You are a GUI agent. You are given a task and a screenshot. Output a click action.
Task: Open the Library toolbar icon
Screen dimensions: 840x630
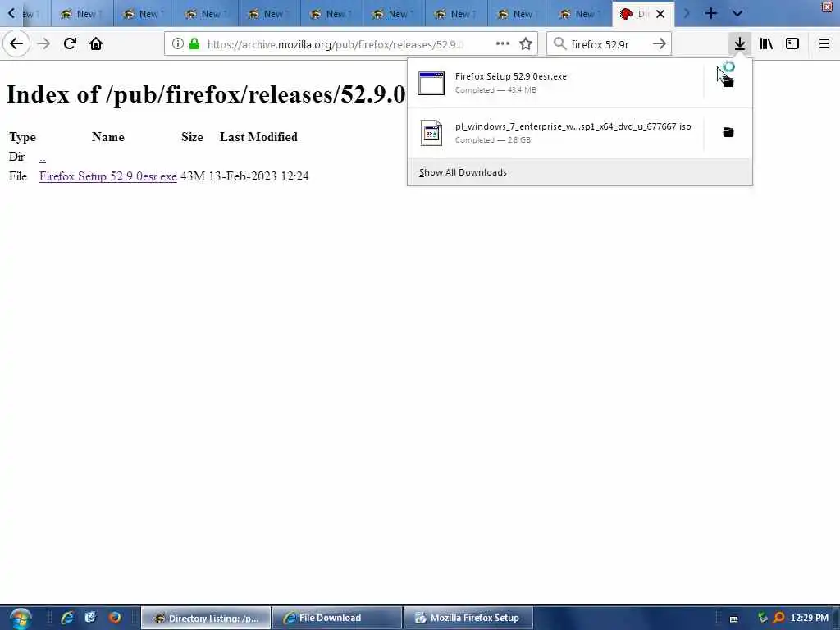tap(766, 44)
